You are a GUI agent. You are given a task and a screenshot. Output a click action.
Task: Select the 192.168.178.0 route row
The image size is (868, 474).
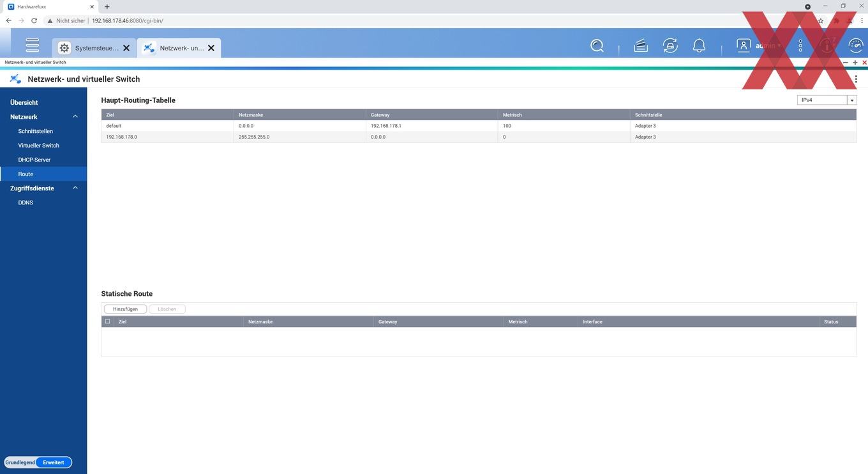pos(479,137)
